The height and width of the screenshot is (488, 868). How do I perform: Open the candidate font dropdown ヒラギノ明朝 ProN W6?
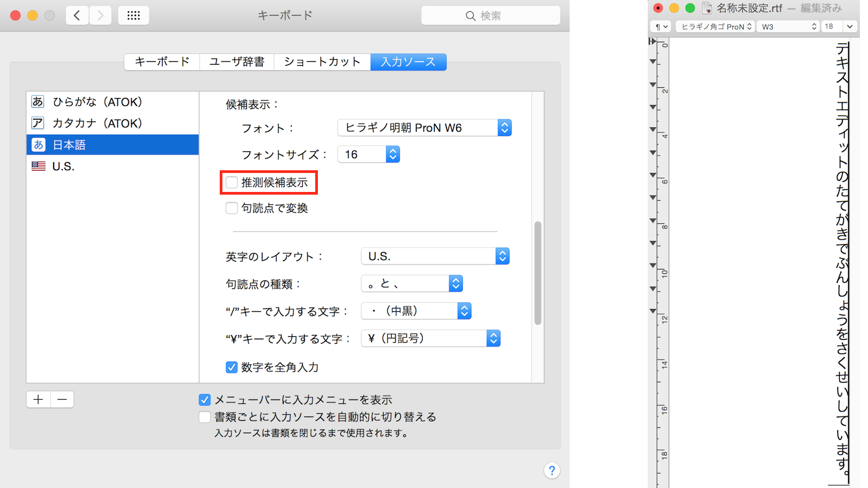click(424, 128)
